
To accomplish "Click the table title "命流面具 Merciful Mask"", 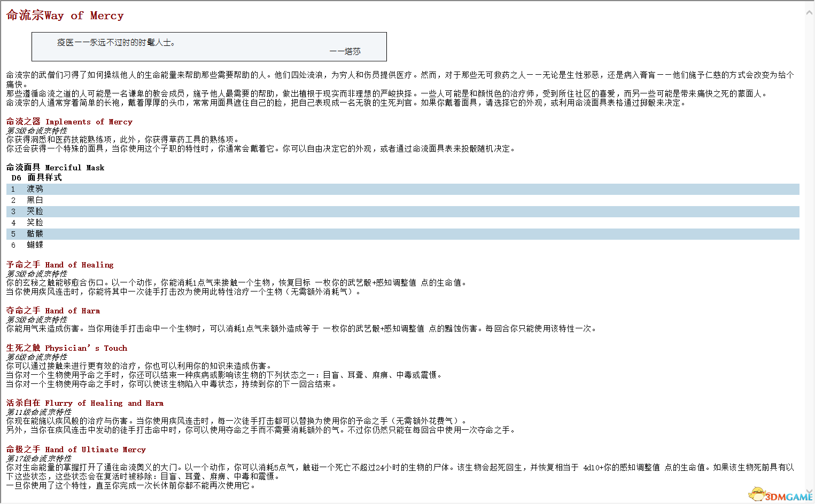I will tap(55, 168).
